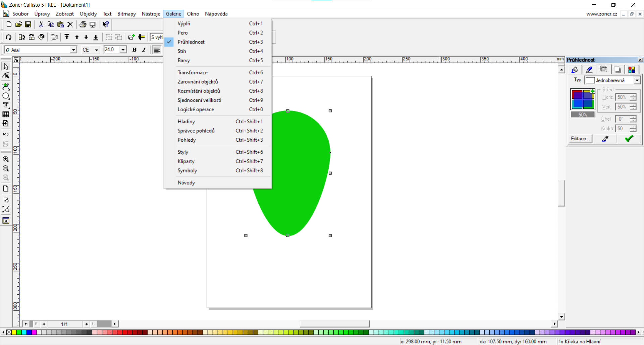Image resolution: width=644 pixels, height=345 pixels.
Task: Cut selection with the scissors icon
Action: pos(41,24)
